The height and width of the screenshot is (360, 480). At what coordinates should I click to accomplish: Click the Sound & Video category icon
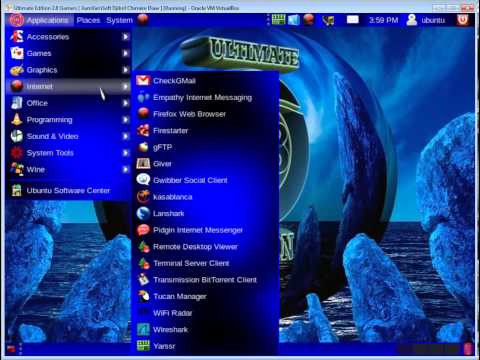(17, 136)
